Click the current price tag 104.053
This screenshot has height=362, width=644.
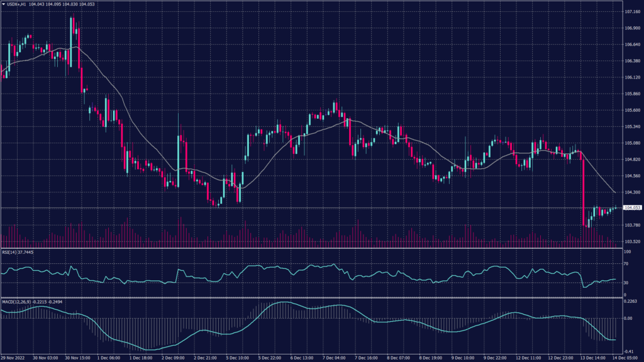point(631,207)
